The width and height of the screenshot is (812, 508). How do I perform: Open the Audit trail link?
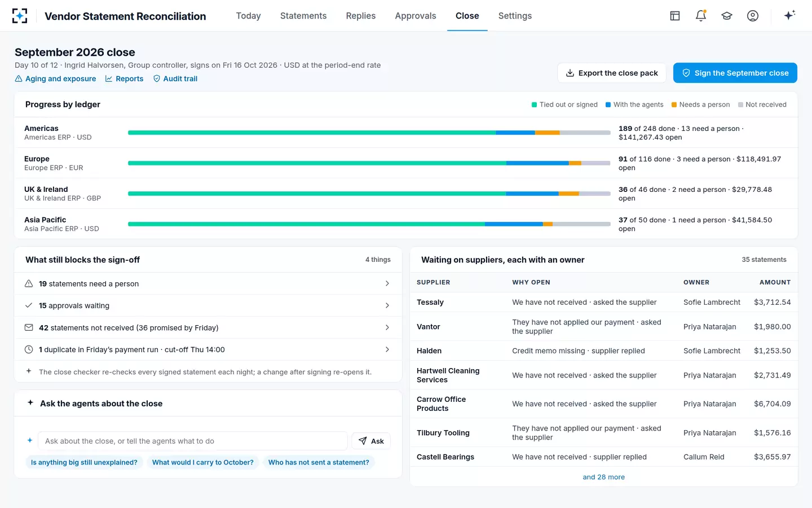pos(175,79)
